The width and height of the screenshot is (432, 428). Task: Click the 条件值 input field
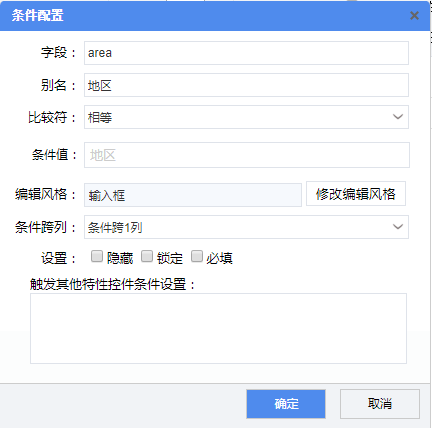247,155
